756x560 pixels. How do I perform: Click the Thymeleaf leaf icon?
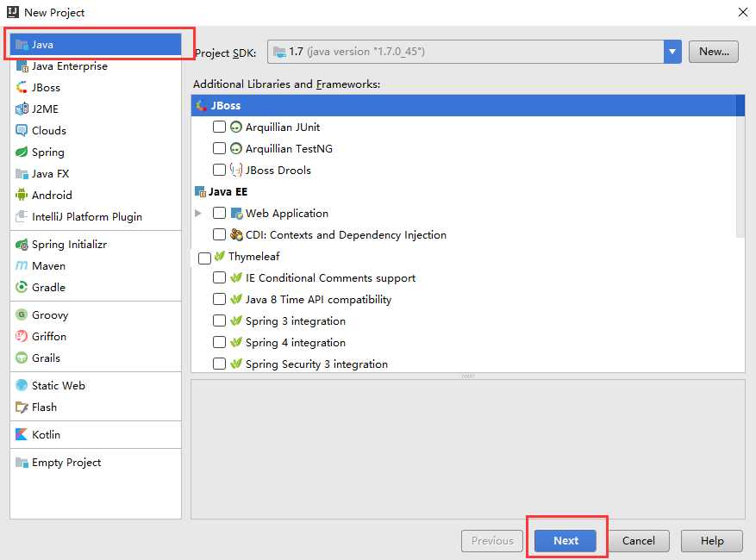(x=220, y=256)
